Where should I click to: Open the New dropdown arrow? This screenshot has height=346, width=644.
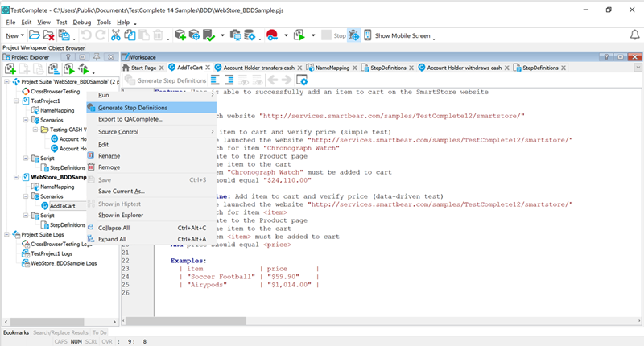tap(23, 35)
